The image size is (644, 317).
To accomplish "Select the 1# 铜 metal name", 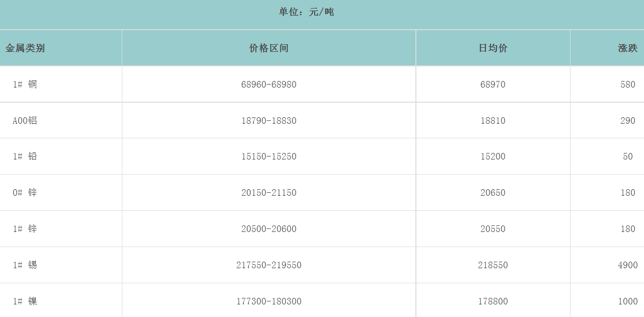I will (25, 85).
